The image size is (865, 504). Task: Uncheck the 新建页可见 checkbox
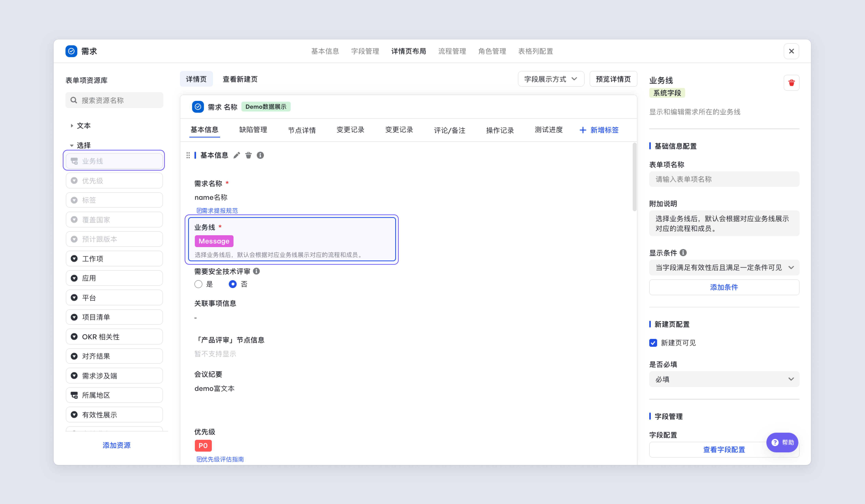point(653,343)
